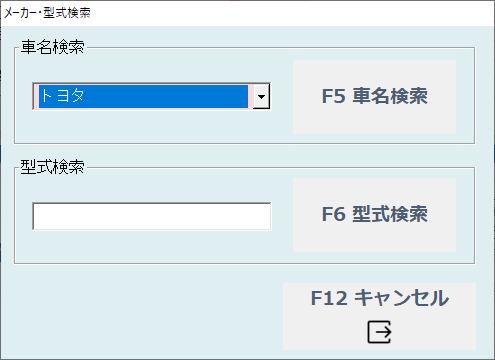Focus the empty 型式検索 text field
495x360 pixels.
pos(152,216)
